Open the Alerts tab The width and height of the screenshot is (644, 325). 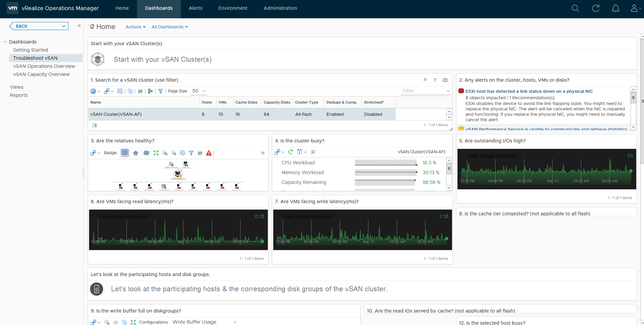click(x=195, y=8)
